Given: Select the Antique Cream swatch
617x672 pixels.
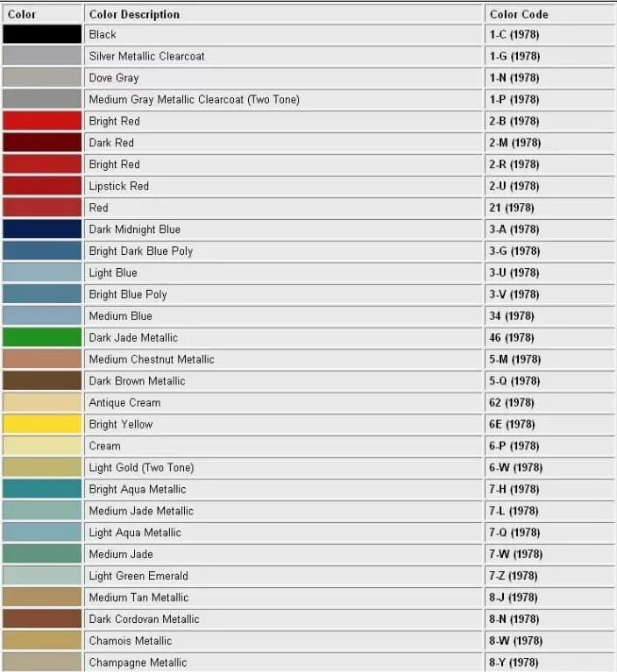Looking at the screenshot, I should pyautogui.click(x=42, y=402).
